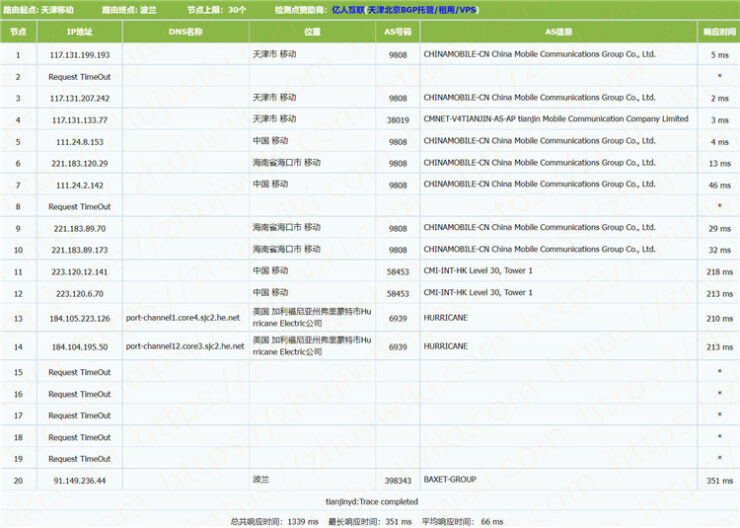Click the 46 ms response time value
The image size is (740, 528).
coord(720,185)
